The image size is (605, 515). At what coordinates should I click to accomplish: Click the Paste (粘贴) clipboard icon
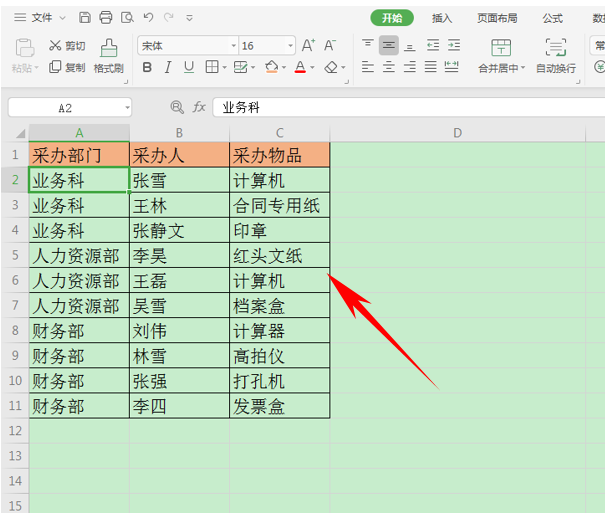click(x=25, y=48)
